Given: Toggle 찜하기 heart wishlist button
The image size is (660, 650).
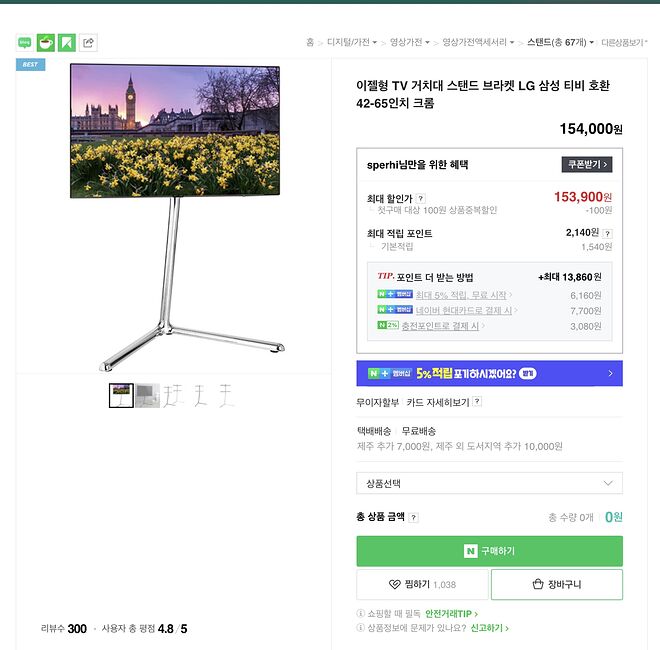Looking at the screenshot, I should 422,584.
